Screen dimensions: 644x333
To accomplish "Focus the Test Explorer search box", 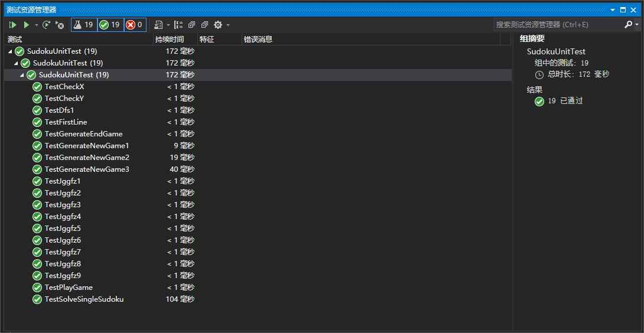I will 558,25.
